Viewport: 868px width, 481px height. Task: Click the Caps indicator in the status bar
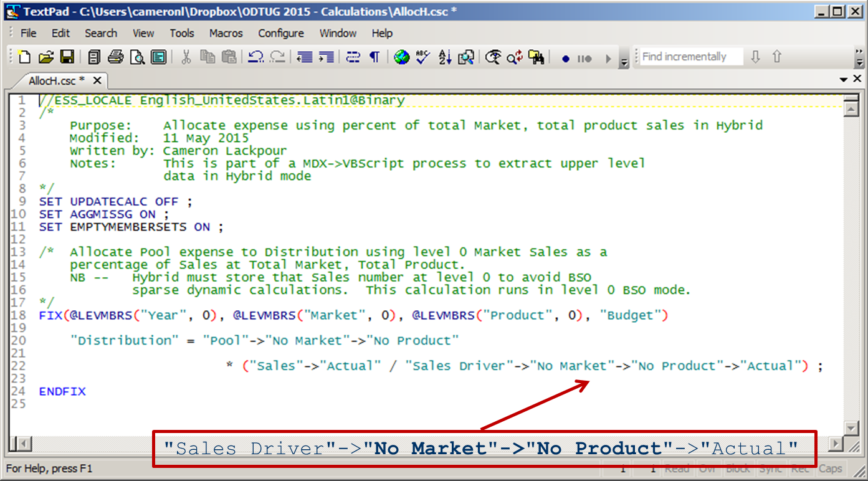(x=830, y=469)
